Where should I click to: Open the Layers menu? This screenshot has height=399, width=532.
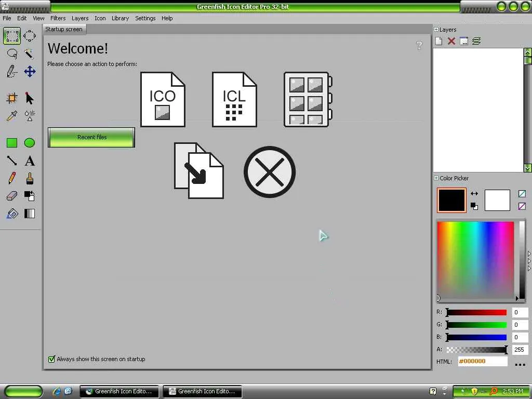pyautogui.click(x=80, y=18)
